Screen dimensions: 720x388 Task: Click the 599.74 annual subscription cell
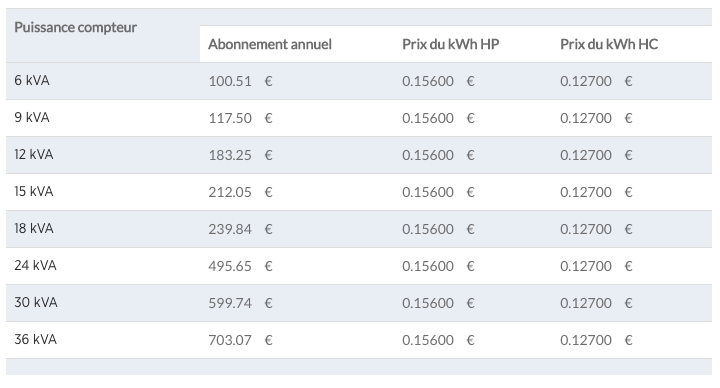tap(230, 304)
